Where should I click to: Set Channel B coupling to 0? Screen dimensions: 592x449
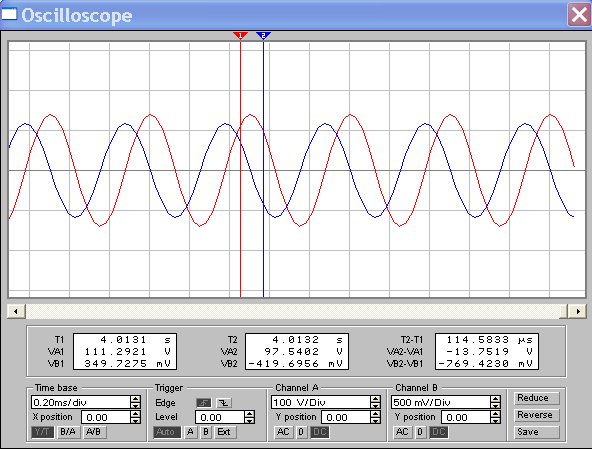[420, 432]
